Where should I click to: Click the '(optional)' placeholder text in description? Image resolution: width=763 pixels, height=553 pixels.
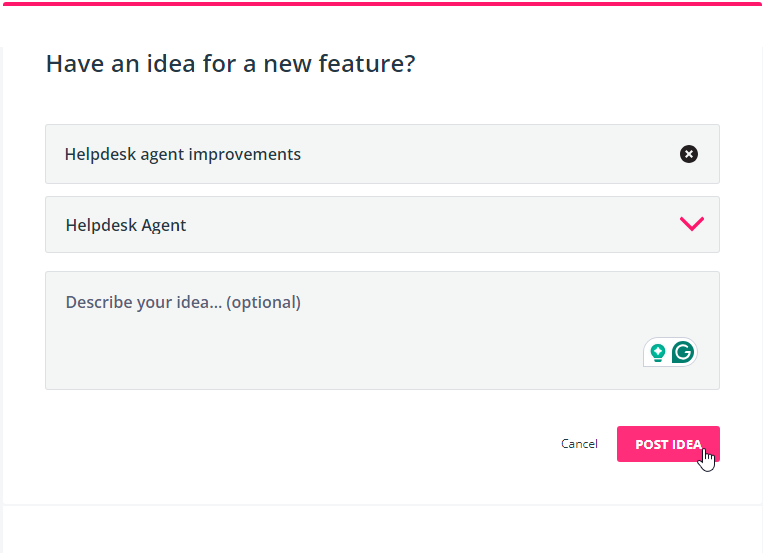pos(263,302)
